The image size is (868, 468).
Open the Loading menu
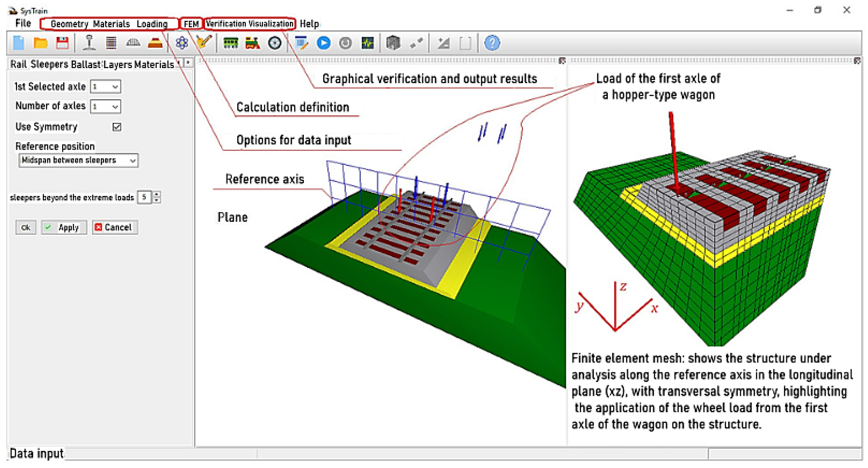(x=152, y=24)
